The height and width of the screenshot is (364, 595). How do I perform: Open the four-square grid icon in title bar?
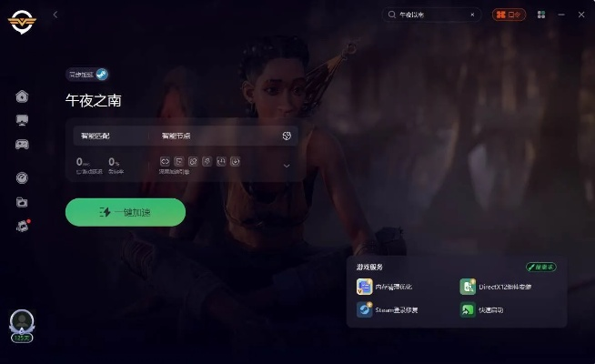pos(541,15)
